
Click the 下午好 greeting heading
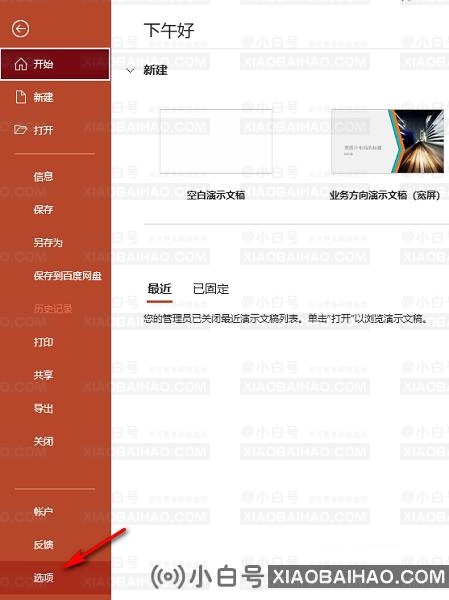pos(169,30)
